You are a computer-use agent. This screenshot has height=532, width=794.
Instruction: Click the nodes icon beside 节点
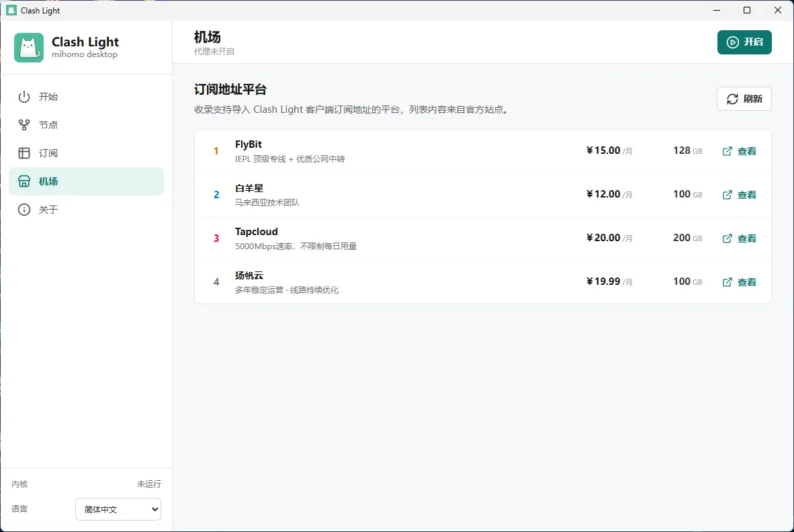pos(24,125)
